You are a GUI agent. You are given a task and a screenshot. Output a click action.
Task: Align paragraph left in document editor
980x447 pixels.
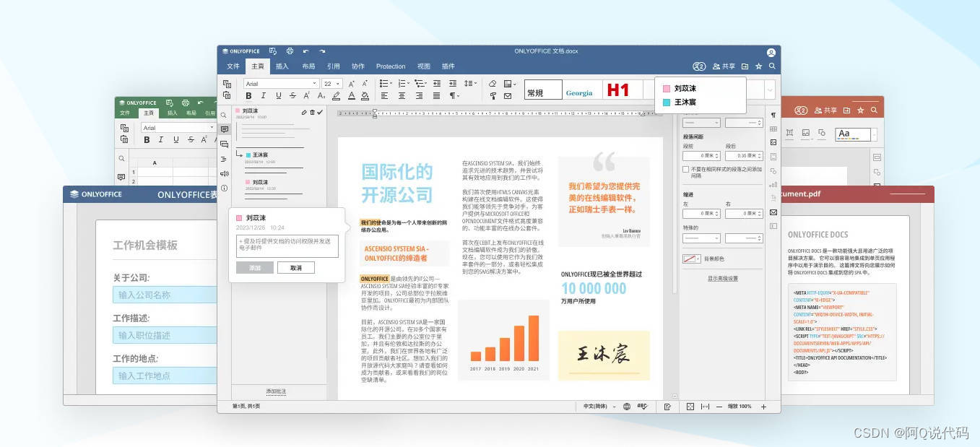[384, 95]
